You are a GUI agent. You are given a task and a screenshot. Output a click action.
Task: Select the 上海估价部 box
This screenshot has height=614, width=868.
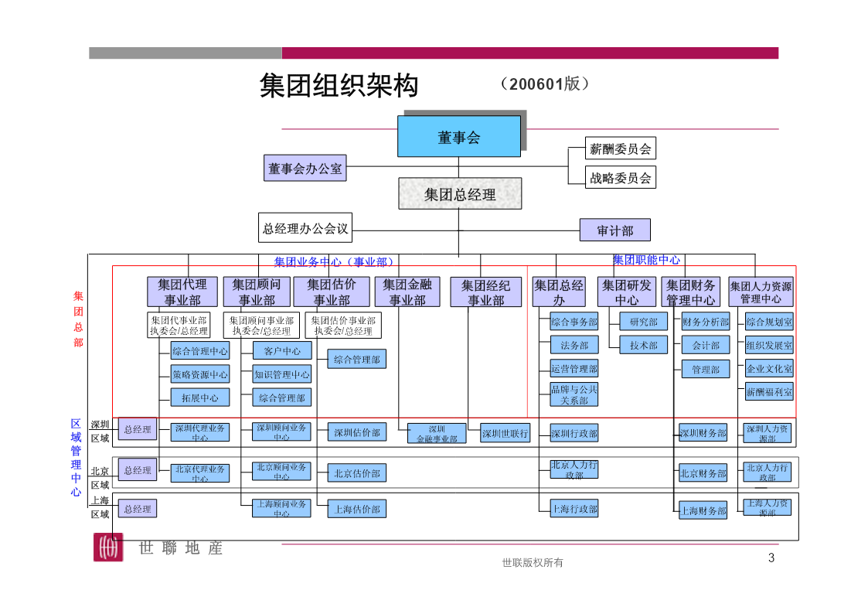(x=356, y=509)
